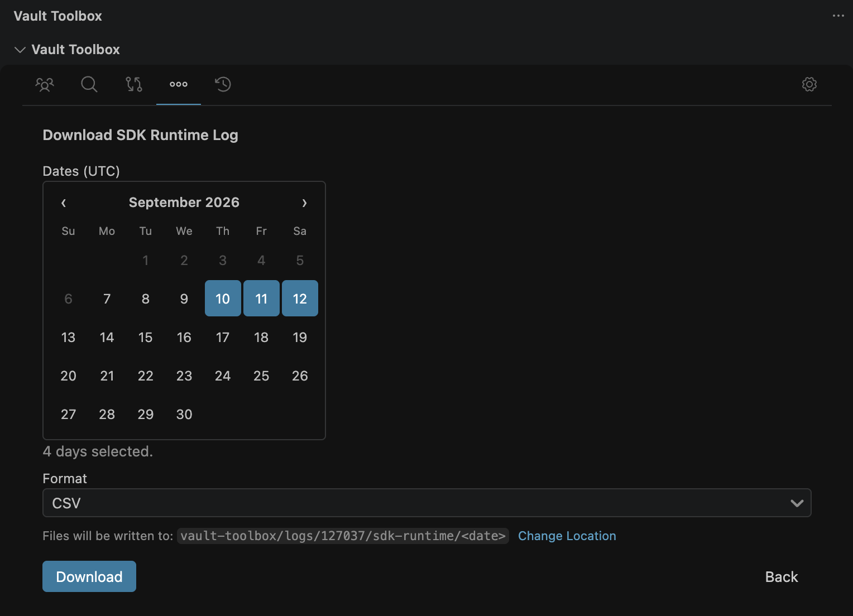853x616 pixels.
Task: Open settings gear in Vault Toolbox
Action: pyautogui.click(x=809, y=84)
